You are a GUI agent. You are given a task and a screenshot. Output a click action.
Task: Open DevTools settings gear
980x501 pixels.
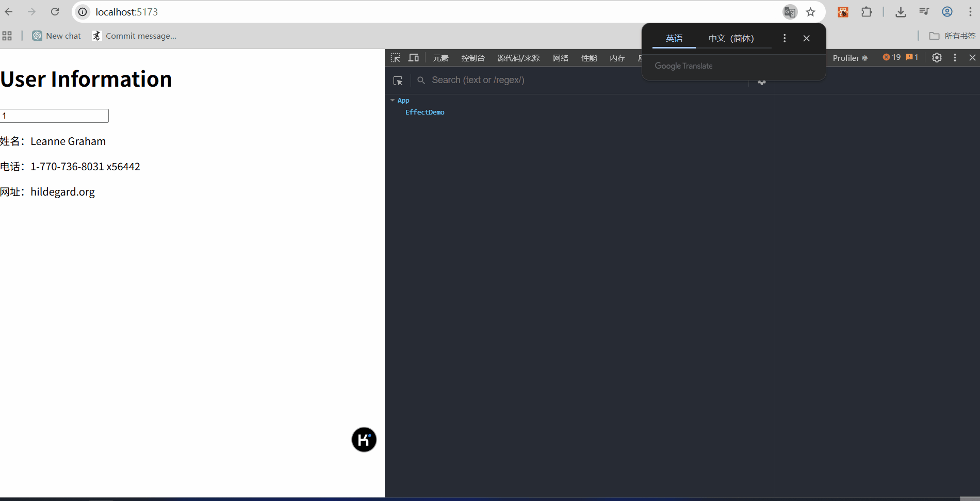point(937,58)
